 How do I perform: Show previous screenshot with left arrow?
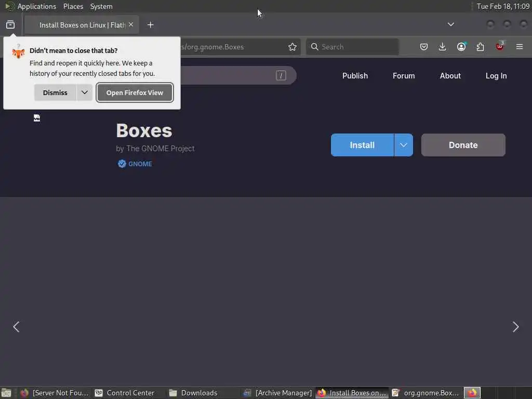tap(16, 327)
